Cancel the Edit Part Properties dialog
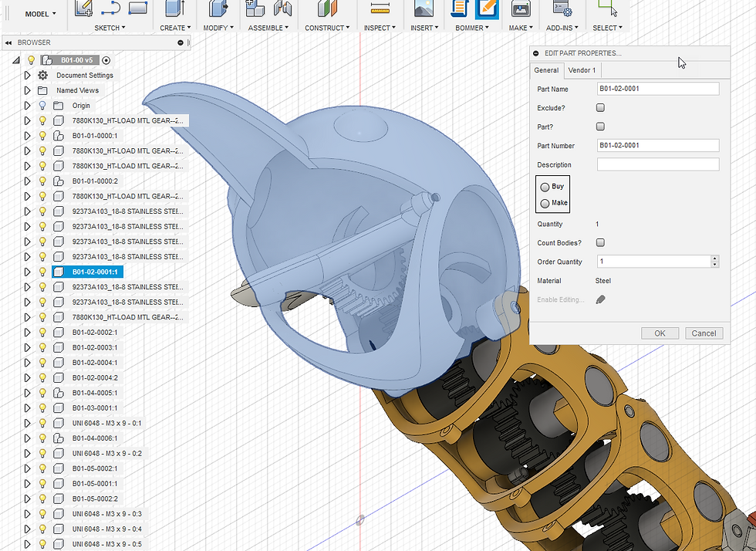The width and height of the screenshot is (756, 551). coord(703,333)
